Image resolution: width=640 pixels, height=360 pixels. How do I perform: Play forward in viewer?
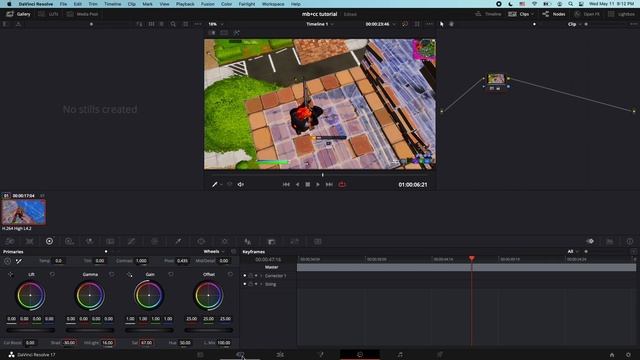click(x=318, y=184)
